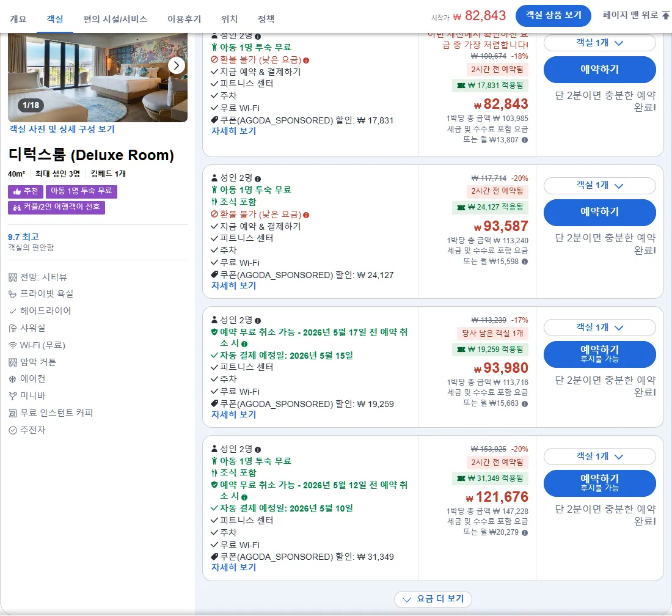Click the 주전자 icon
The width and height of the screenshot is (672, 616).
tap(13, 430)
